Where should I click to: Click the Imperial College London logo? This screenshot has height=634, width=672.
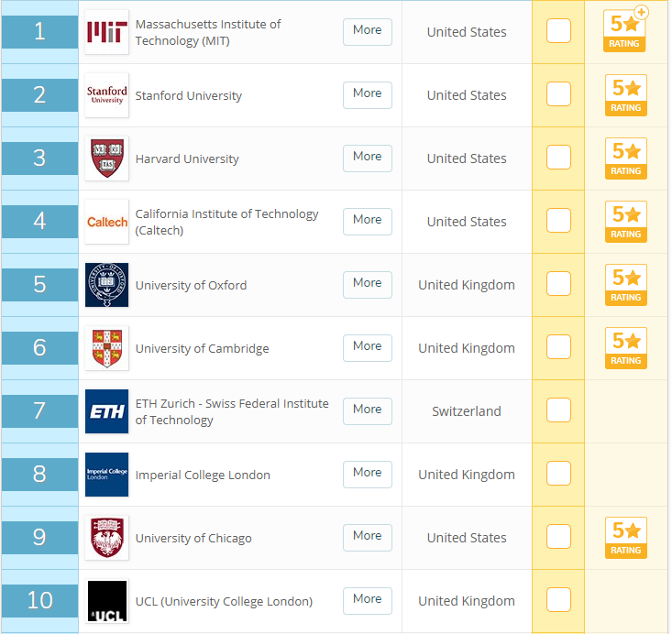click(106, 475)
